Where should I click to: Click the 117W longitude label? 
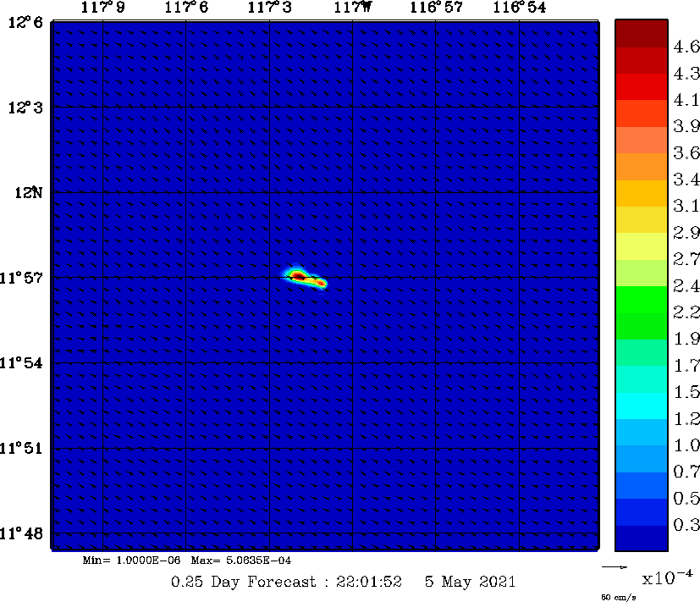coord(353,7)
